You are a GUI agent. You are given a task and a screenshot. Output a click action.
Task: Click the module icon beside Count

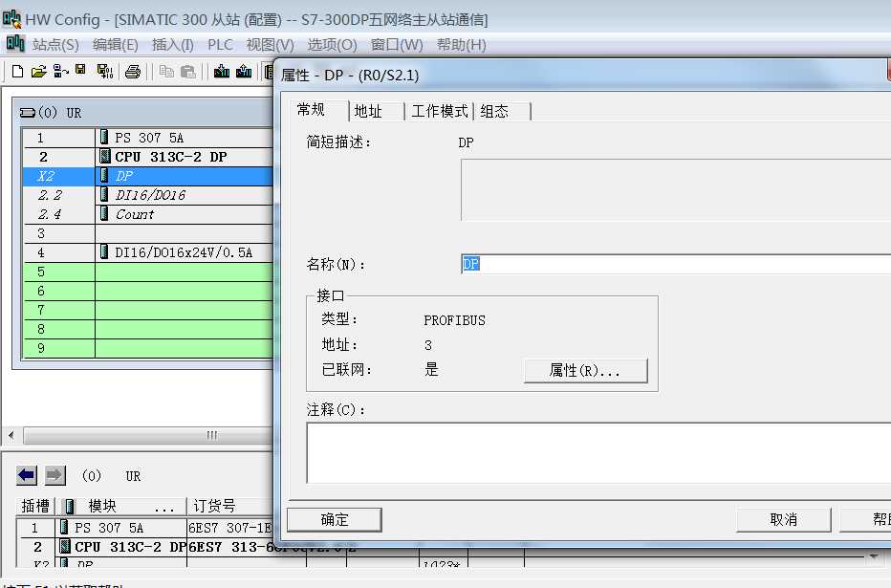pos(104,213)
